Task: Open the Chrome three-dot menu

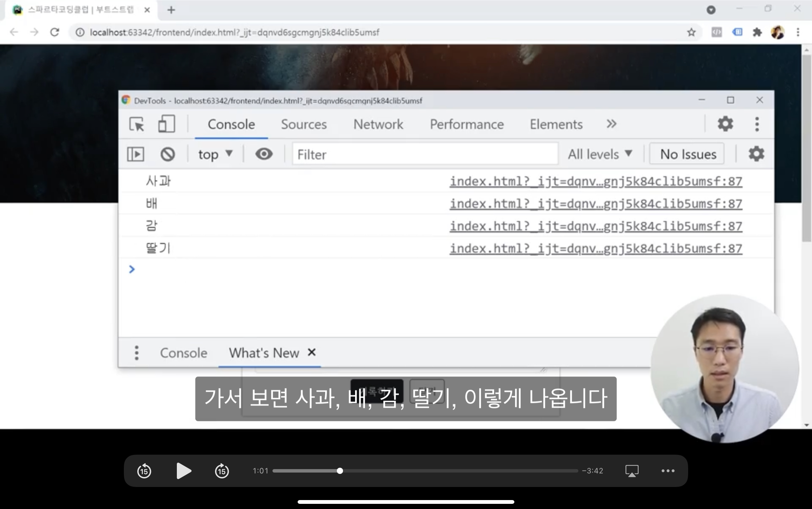Action: click(798, 32)
